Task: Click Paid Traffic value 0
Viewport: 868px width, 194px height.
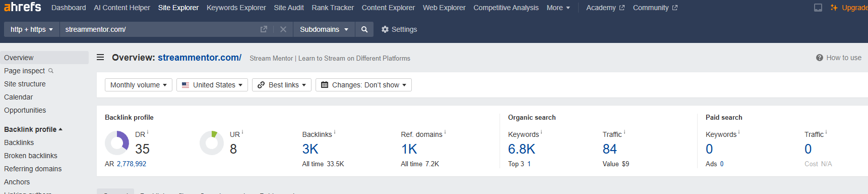Action: click(808, 149)
